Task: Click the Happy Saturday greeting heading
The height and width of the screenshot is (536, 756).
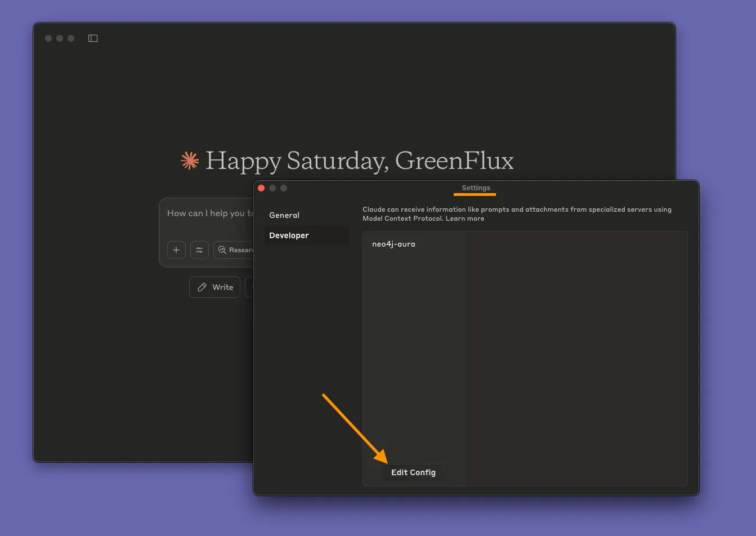Action: 359,161
